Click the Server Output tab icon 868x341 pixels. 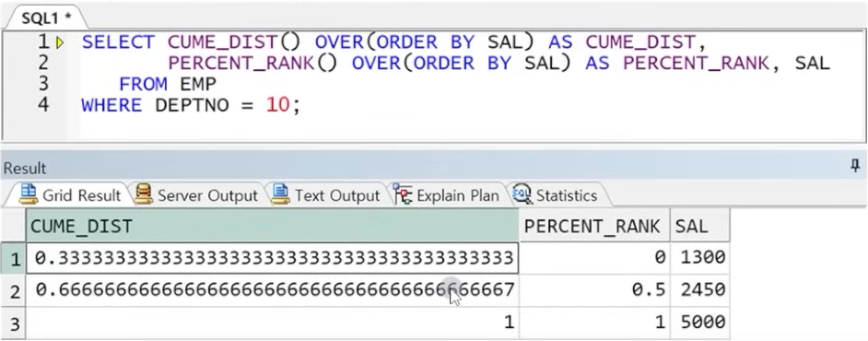(x=144, y=194)
